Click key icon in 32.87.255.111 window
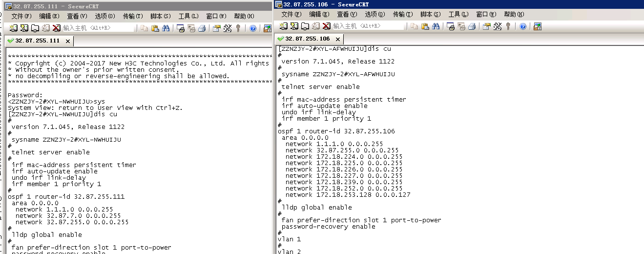The width and height of the screenshot is (644, 254). point(238,28)
